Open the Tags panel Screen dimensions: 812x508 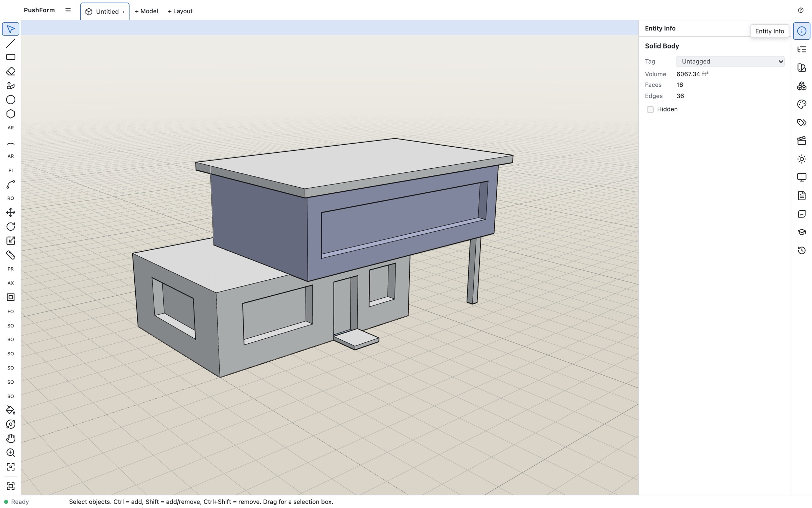pyautogui.click(x=802, y=123)
